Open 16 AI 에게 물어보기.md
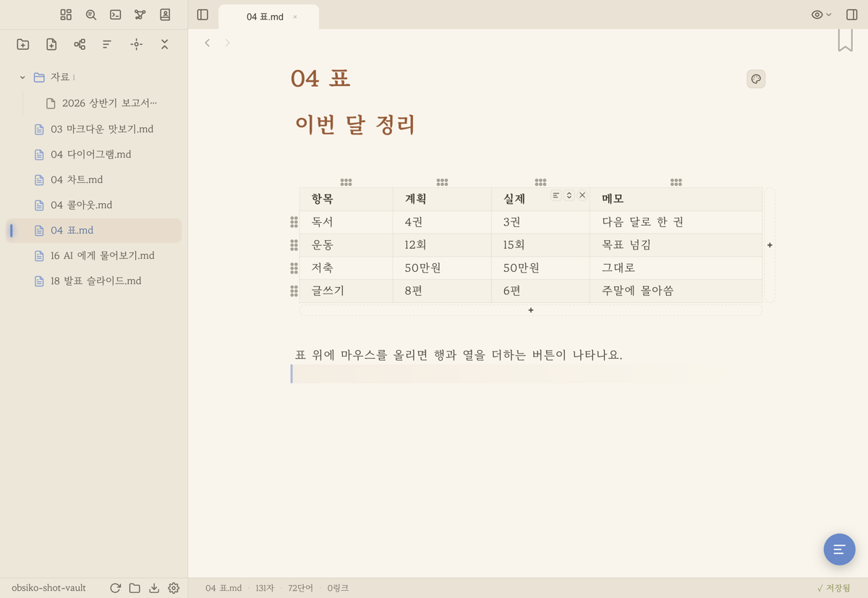Image resolution: width=868 pixels, height=598 pixels. pyautogui.click(x=94, y=255)
